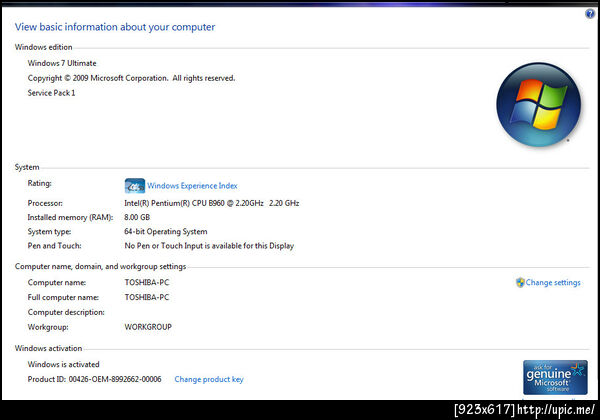Image resolution: width=600 pixels, height=420 pixels.
Task: Click the 'Installed memory (RAM):' label
Action: click(70, 217)
